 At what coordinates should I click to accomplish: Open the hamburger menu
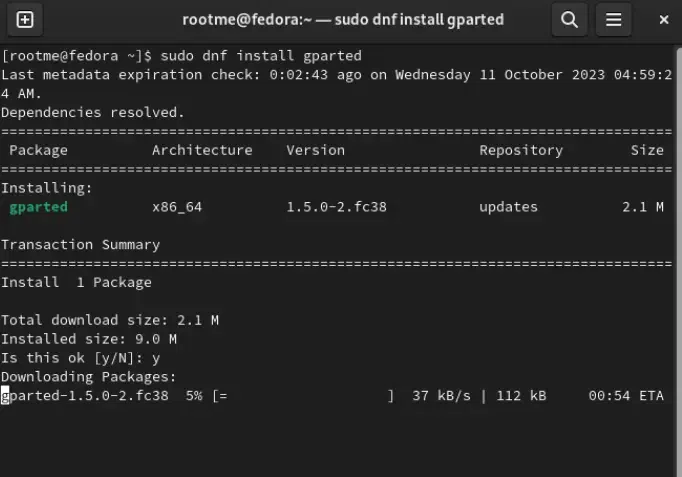pyautogui.click(x=613, y=20)
